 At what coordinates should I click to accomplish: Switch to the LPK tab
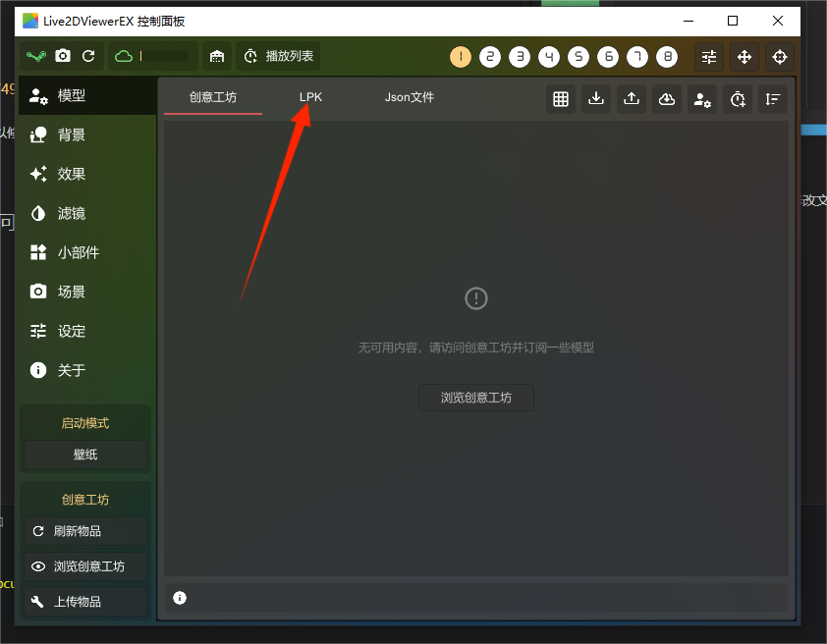pyautogui.click(x=310, y=97)
